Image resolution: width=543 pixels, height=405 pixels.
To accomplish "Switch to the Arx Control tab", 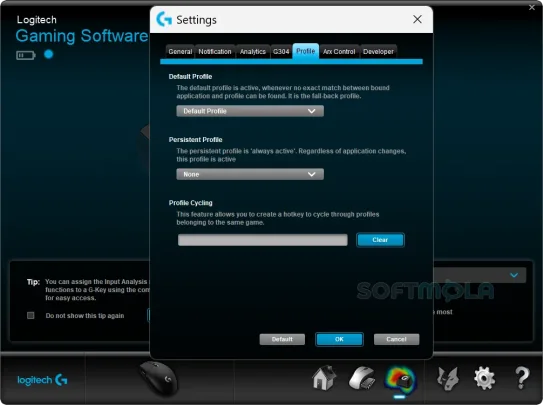I will (x=339, y=52).
